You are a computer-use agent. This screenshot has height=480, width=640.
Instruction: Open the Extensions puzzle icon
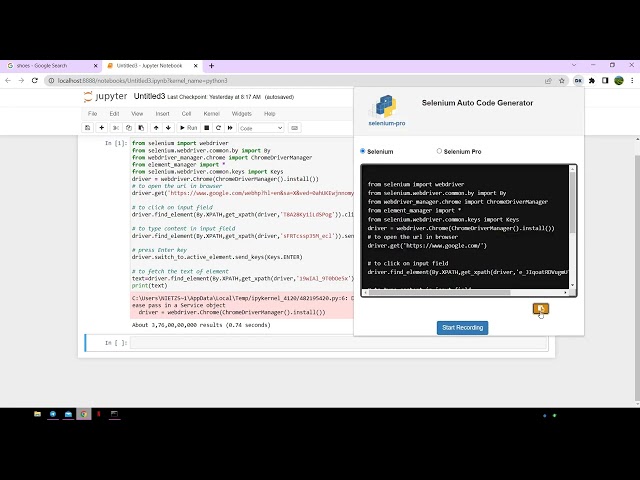(592, 81)
